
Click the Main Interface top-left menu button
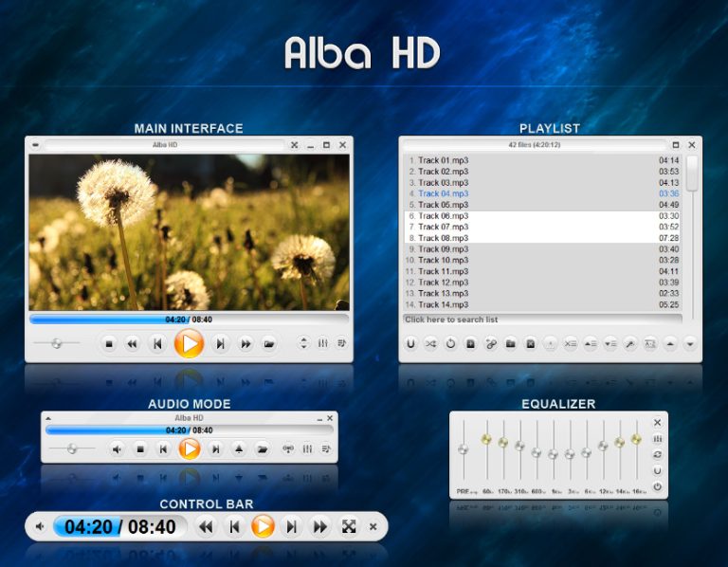point(36,145)
